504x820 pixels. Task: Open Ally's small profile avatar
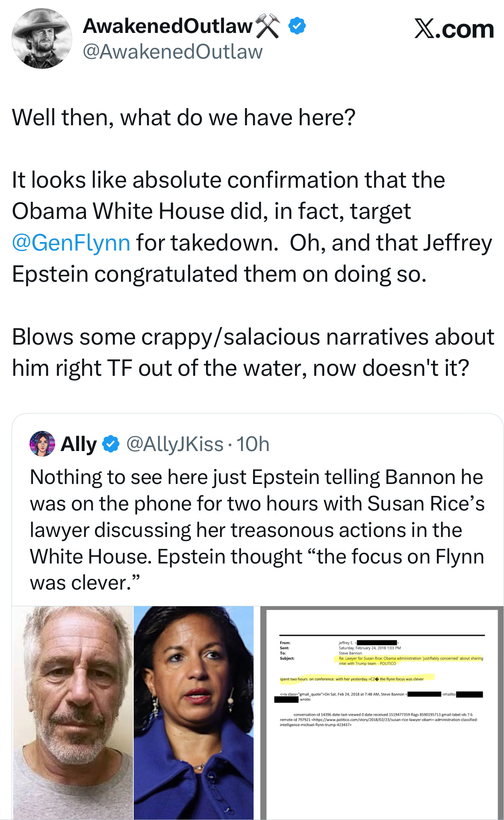click(42, 444)
